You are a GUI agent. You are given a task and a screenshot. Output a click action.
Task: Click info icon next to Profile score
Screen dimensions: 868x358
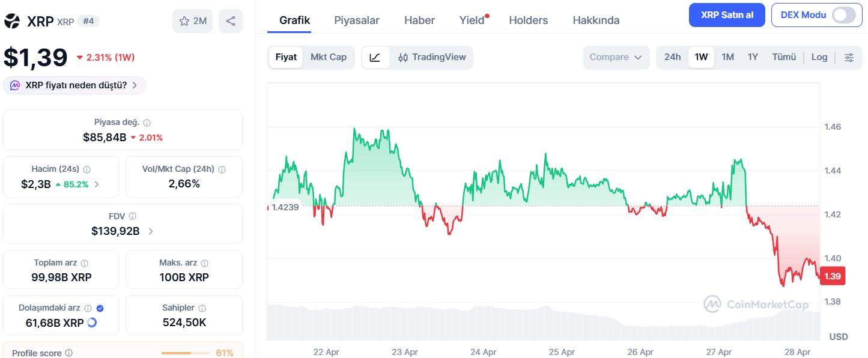(x=69, y=353)
